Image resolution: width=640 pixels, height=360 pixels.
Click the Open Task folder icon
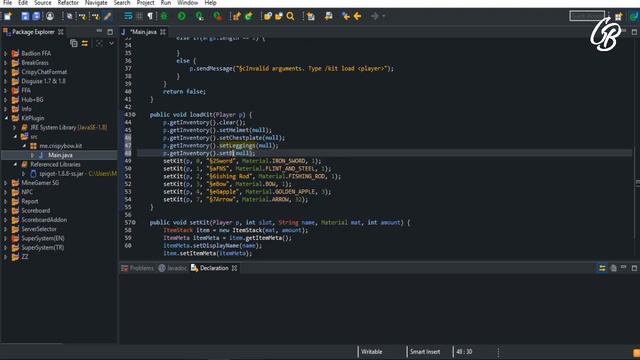click(279, 16)
